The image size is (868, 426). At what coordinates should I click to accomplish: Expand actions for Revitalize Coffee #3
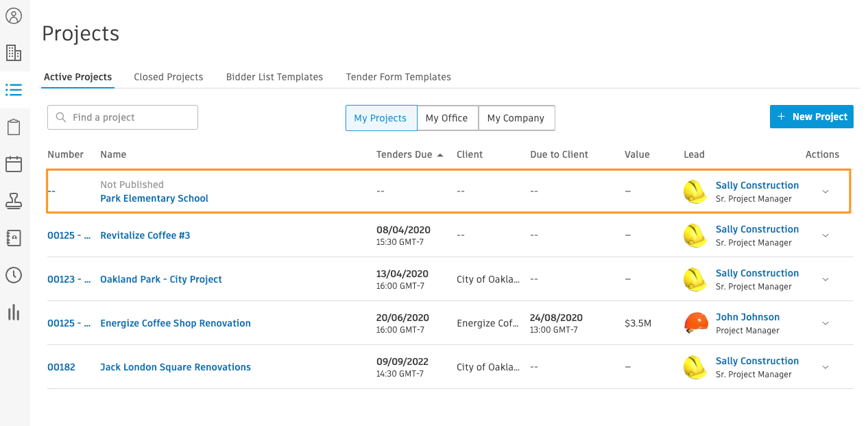[825, 235]
